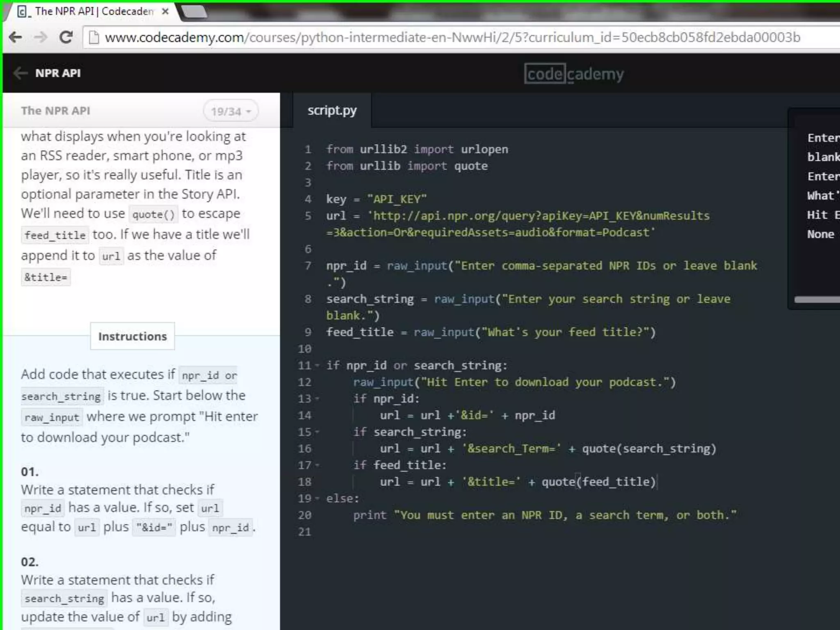The width and height of the screenshot is (840, 630).
Task: Click 'The NPR API' lesson heading
Action: [55, 111]
